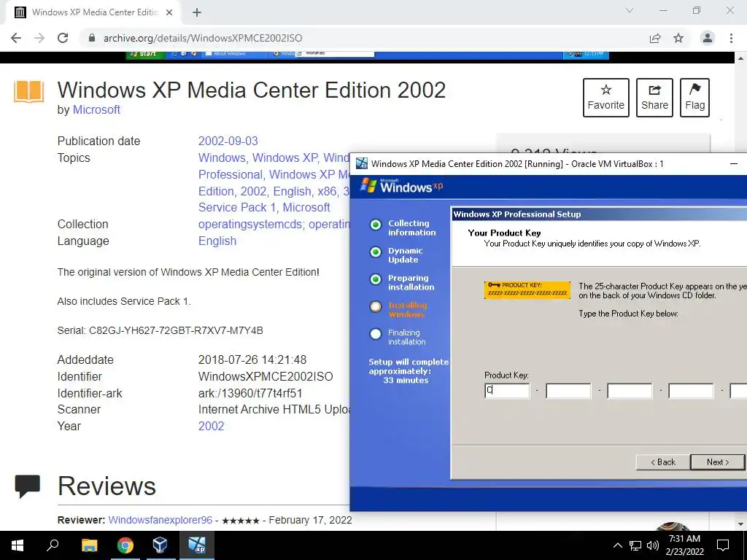
Task: Open VirtualBox Manager from the taskbar
Action: [x=160, y=545]
